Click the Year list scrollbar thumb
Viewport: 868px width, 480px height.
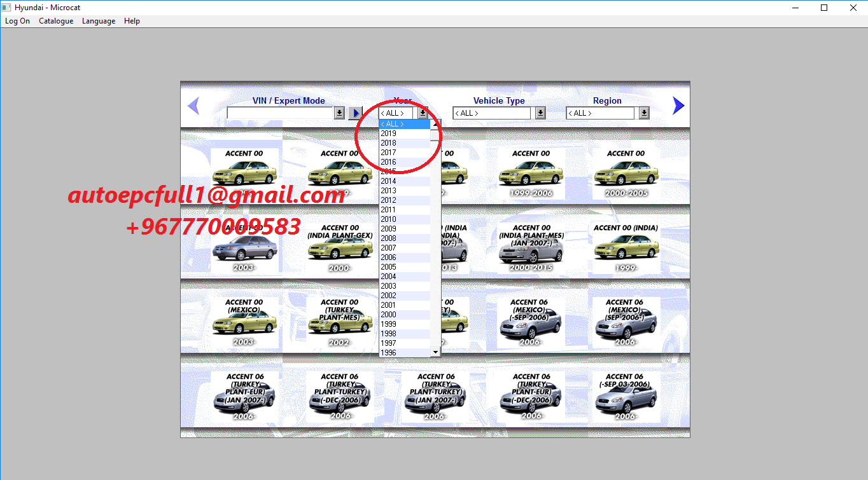pyautogui.click(x=435, y=135)
